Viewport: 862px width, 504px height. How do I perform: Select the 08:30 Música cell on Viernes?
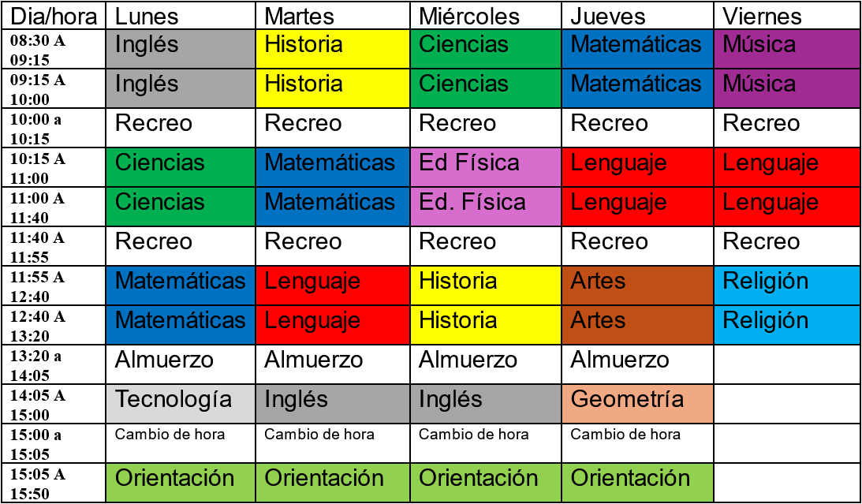point(787,49)
